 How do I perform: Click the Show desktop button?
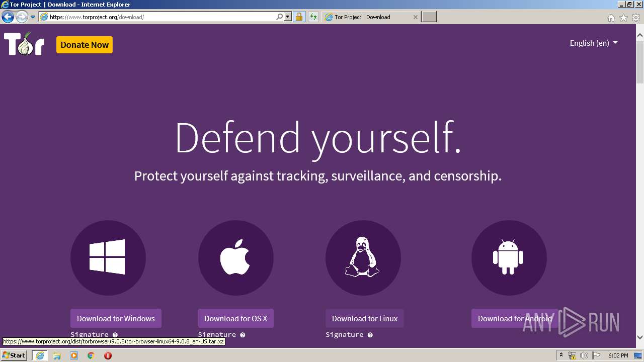(x=638, y=355)
